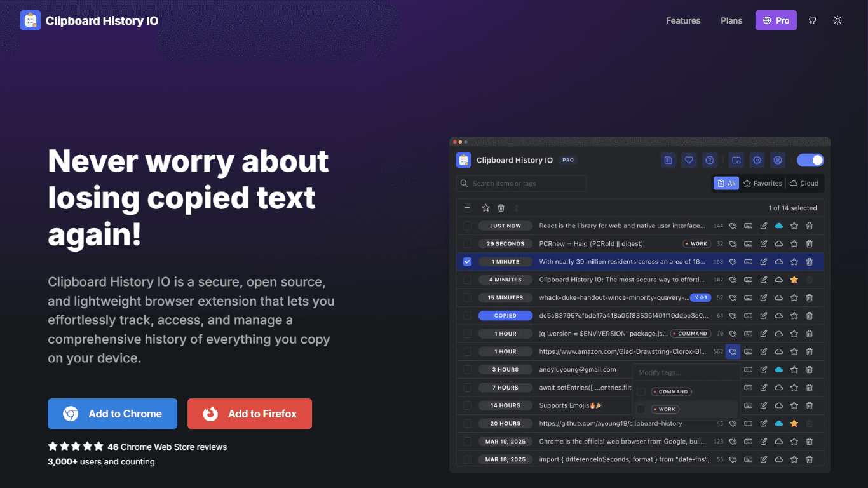The image size is (868, 488).
Task: Check the 'JUST NOW' entry checkbox
Action: click(x=467, y=226)
